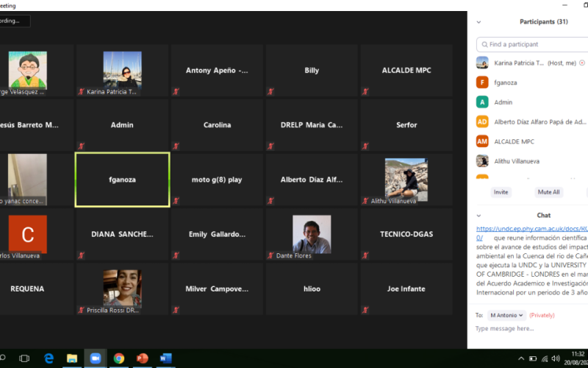Collapse the Participants panel with its chevron
588x368 pixels.
pos(479,22)
